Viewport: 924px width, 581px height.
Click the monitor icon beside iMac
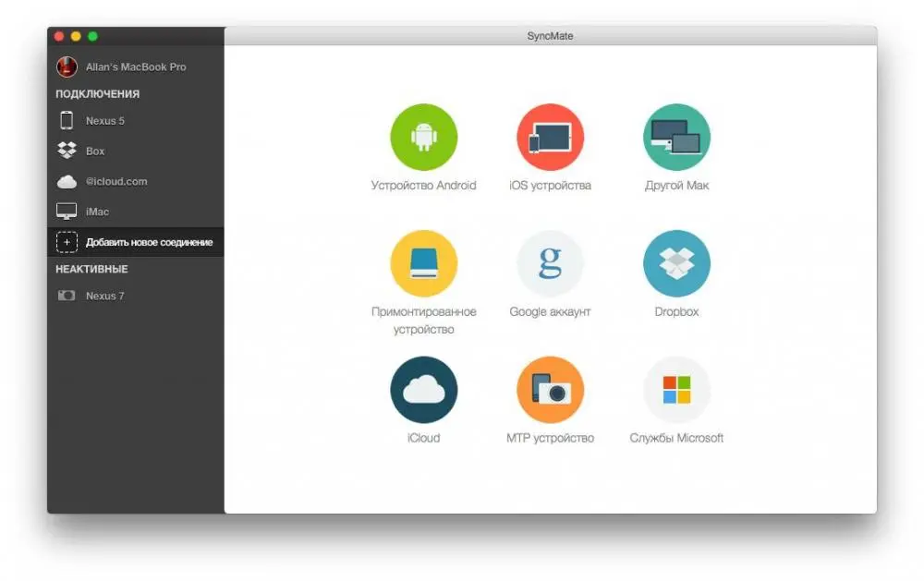click(67, 211)
